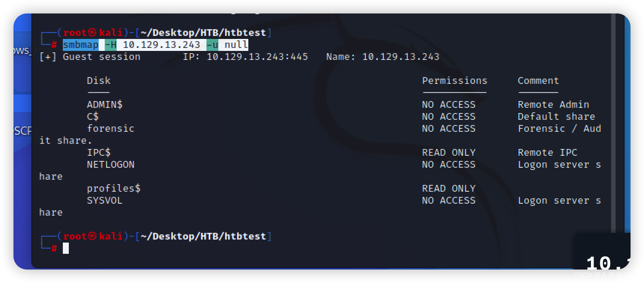Click the red # on the empty prompt line
Image resolution: width=644 pixels, height=283 pixels.
pos(54,249)
